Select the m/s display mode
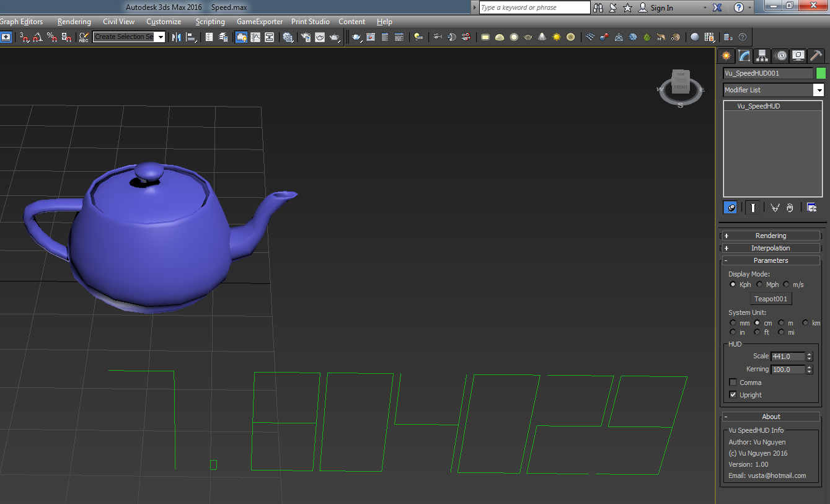The image size is (830, 504). click(786, 285)
